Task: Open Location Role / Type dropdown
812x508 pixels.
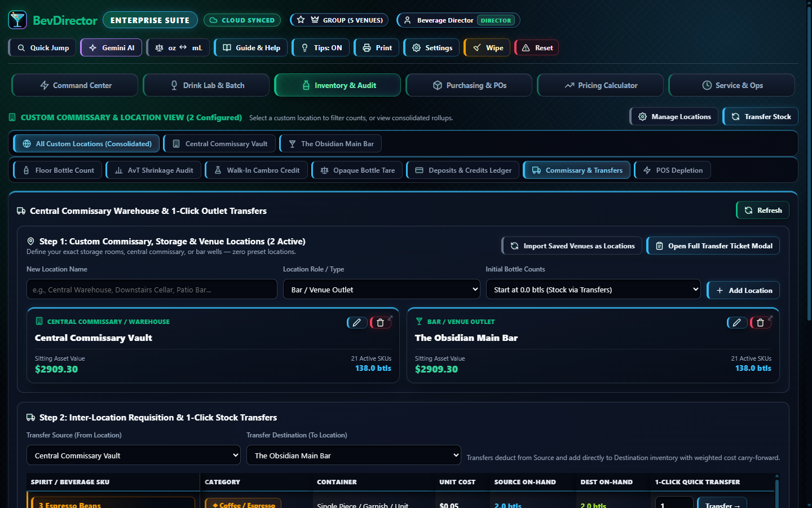Action: pyautogui.click(x=382, y=290)
